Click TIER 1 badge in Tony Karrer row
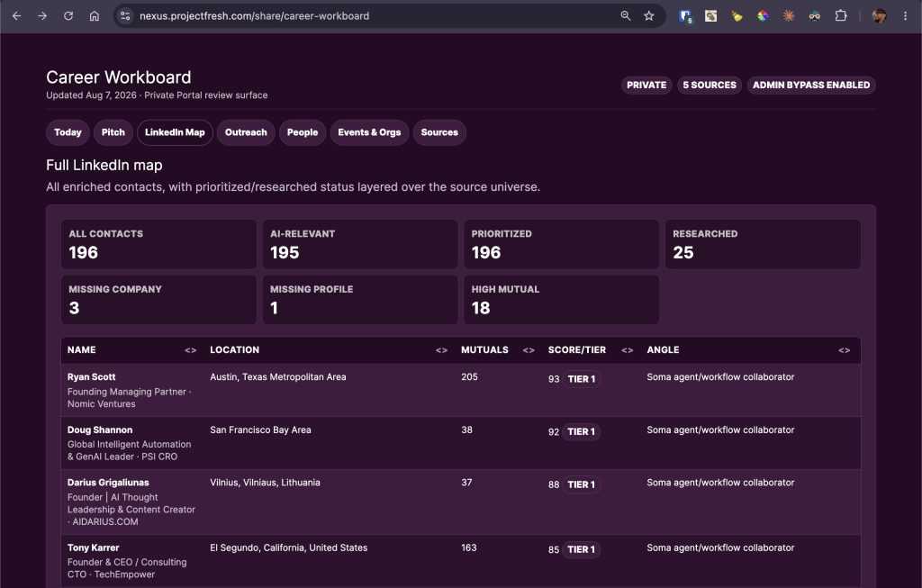 pos(581,549)
